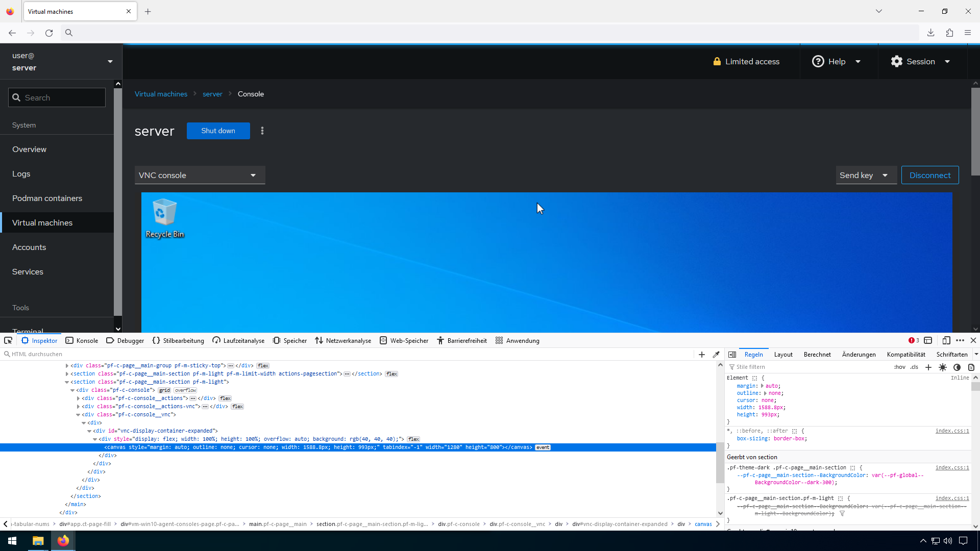Image resolution: width=980 pixels, height=551 pixels.
Task: Click the error count badge in DevTools
Action: [914, 340]
